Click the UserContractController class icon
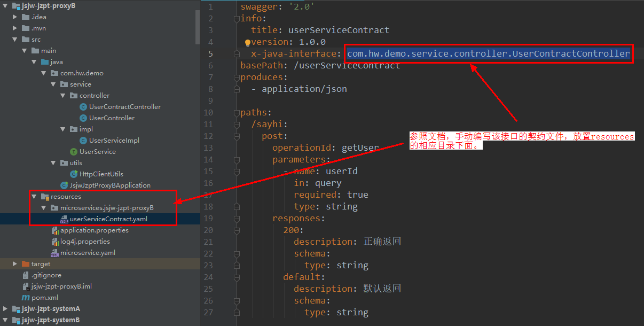The width and height of the screenshot is (644, 326). (x=83, y=106)
